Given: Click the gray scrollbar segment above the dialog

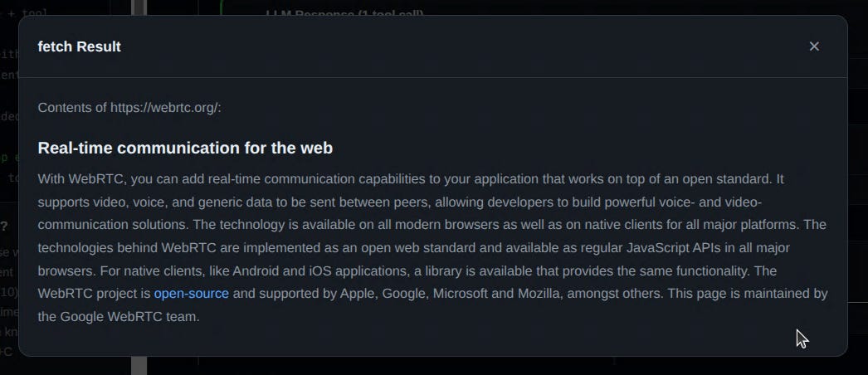Looking at the screenshot, I should (x=139, y=7).
